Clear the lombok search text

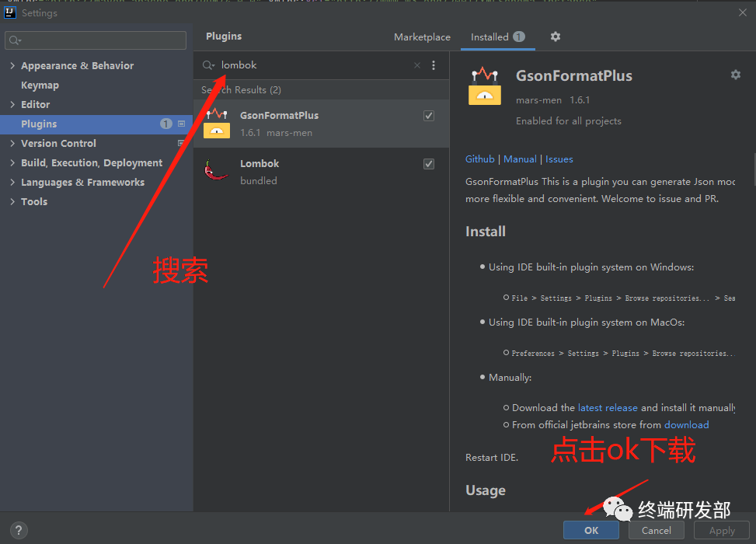click(417, 65)
